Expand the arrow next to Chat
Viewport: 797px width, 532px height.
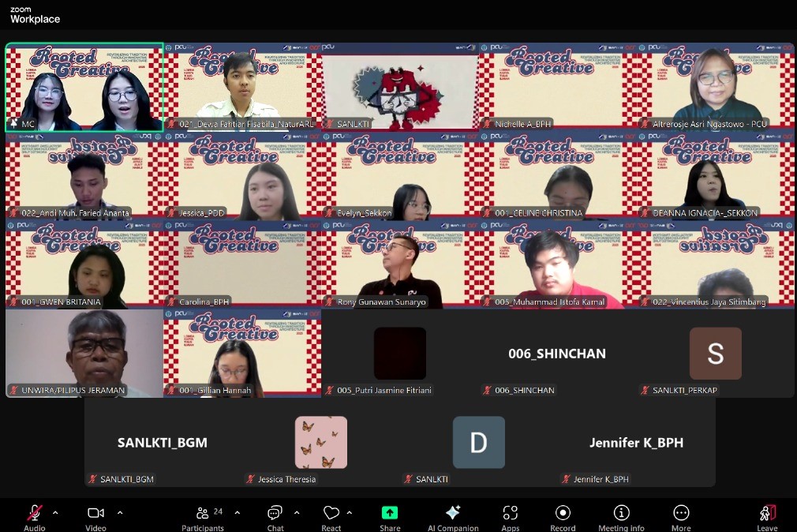click(297, 512)
